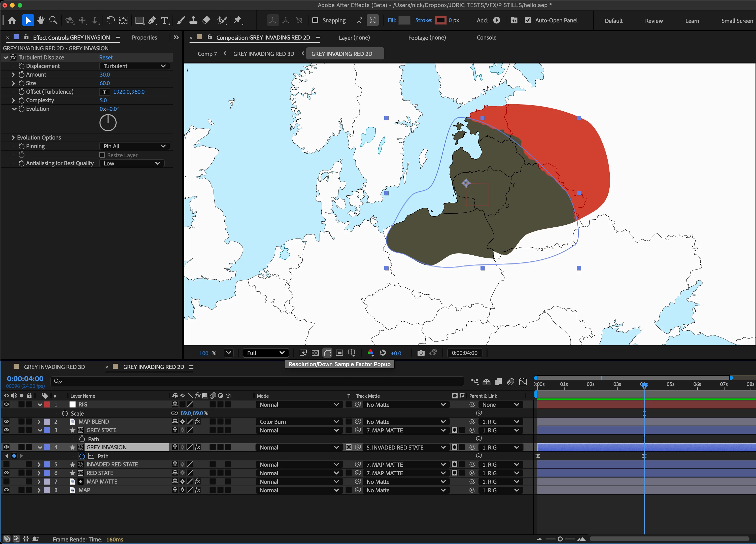The height and width of the screenshot is (544, 756).
Task: Open the Displacement Turbulent dropdown
Action: (135, 66)
